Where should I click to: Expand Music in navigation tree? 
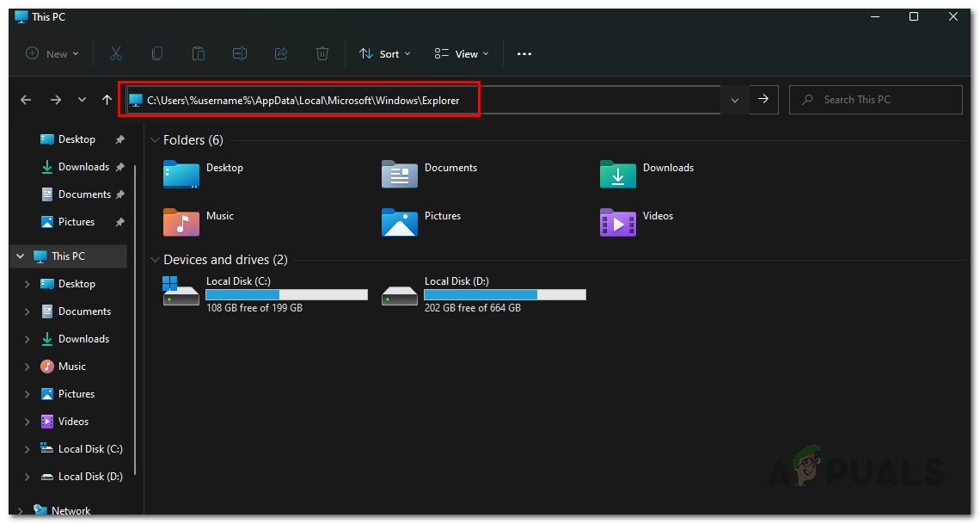[28, 367]
